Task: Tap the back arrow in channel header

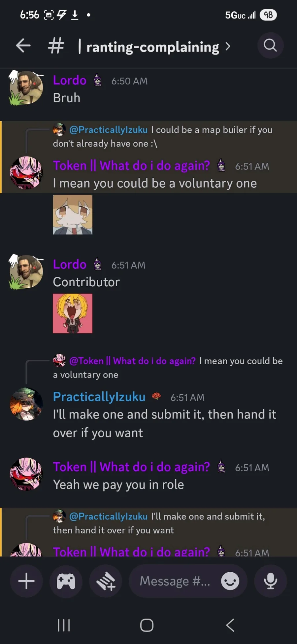Action: [x=23, y=46]
